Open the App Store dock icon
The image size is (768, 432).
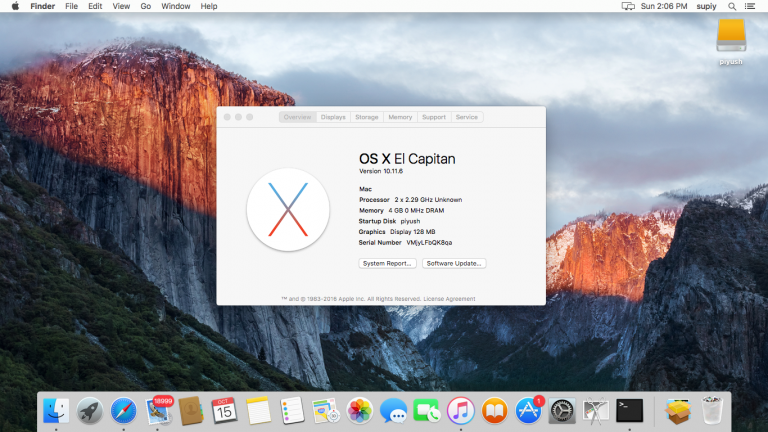(528, 410)
